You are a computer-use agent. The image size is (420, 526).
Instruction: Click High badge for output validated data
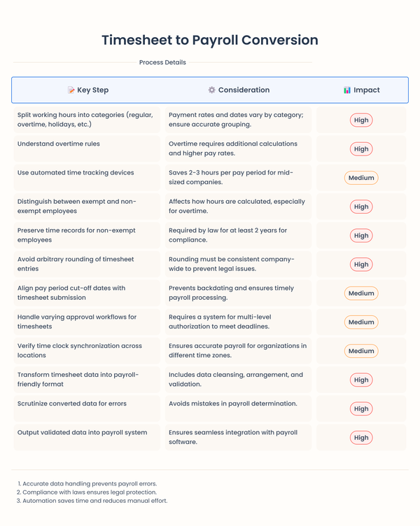pos(361,438)
